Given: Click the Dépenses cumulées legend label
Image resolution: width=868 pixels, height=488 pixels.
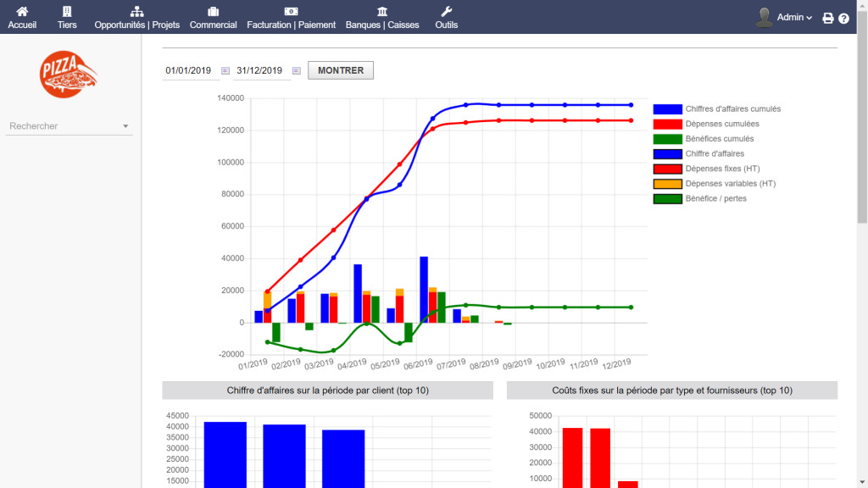Looking at the screenshot, I should [x=722, y=124].
